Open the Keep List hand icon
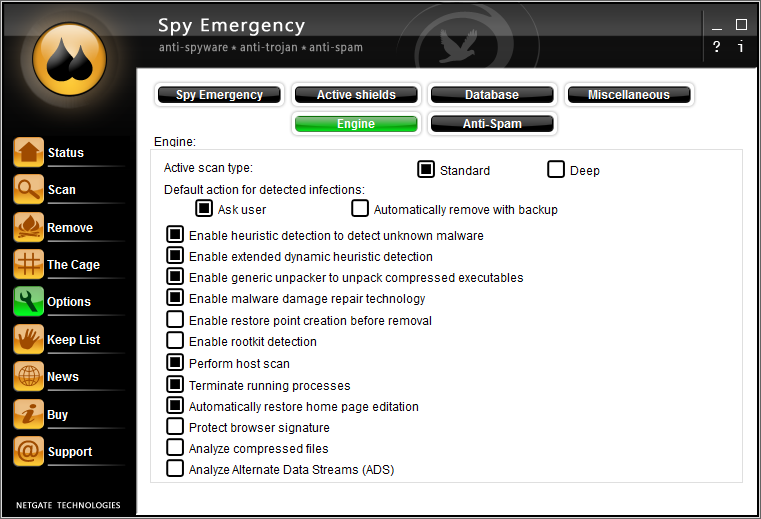The width and height of the screenshot is (761, 519). [29, 340]
